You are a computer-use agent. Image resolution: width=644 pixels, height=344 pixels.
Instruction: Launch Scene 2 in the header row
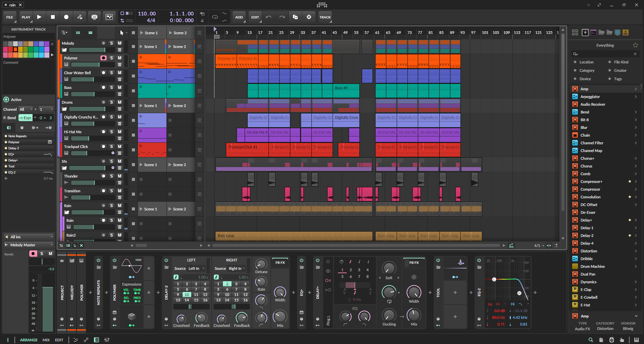click(x=181, y=33)
